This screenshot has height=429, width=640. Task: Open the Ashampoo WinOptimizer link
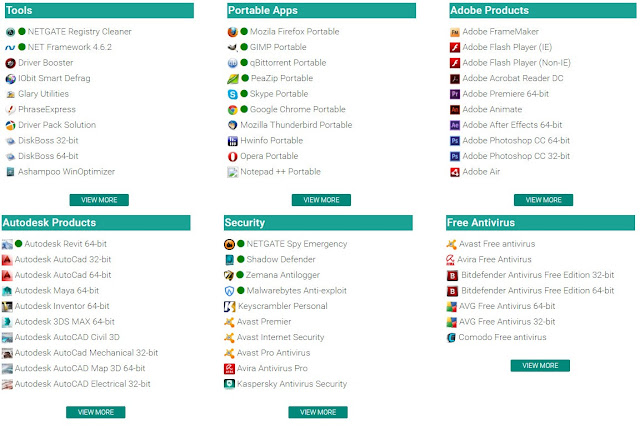click(x=66, y=172)
